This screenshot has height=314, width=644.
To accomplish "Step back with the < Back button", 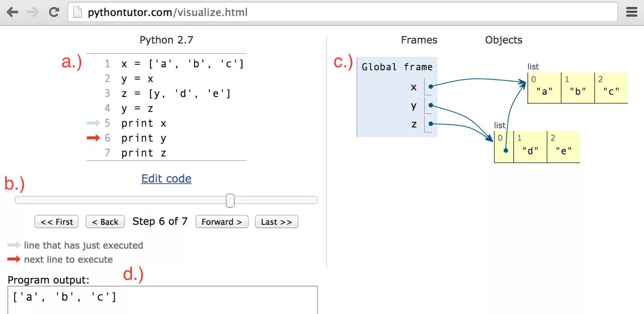I will pyautogui.click(x=105, y=222).
